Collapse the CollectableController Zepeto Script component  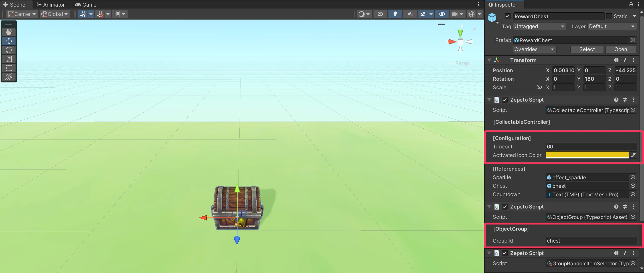[489, 100]
